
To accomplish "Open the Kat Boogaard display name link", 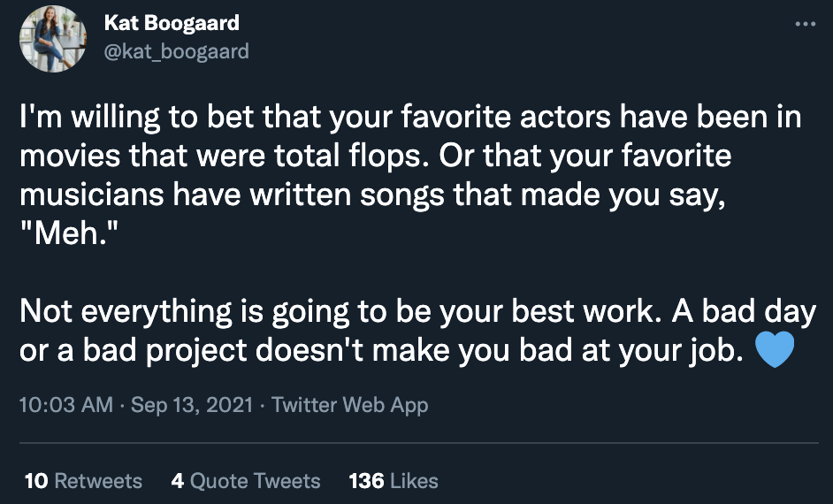I will (172, 23).
